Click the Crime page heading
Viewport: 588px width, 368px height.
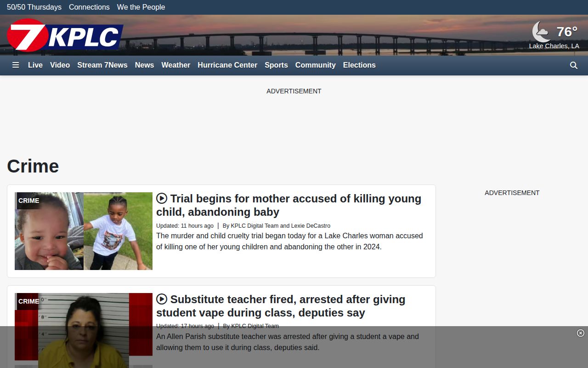coord(33,166)
